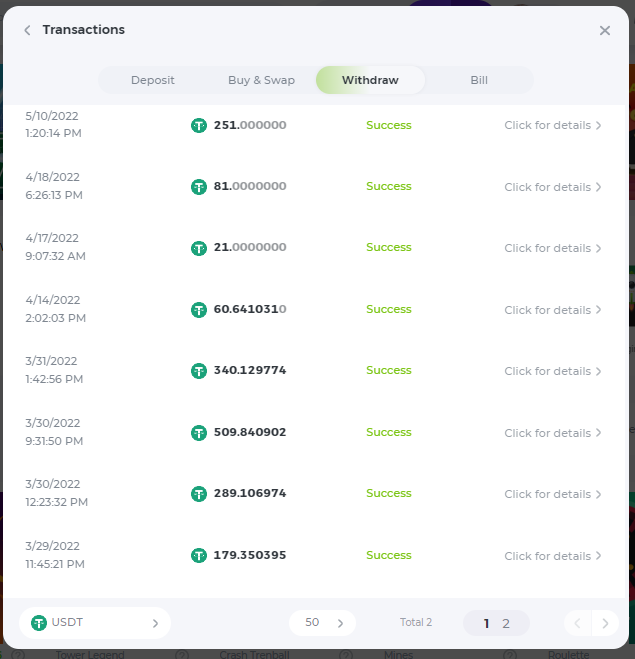Click the USDT icon beside 81.0000000
The width and height of the screenshot is (635, 659).
[199, 187]
